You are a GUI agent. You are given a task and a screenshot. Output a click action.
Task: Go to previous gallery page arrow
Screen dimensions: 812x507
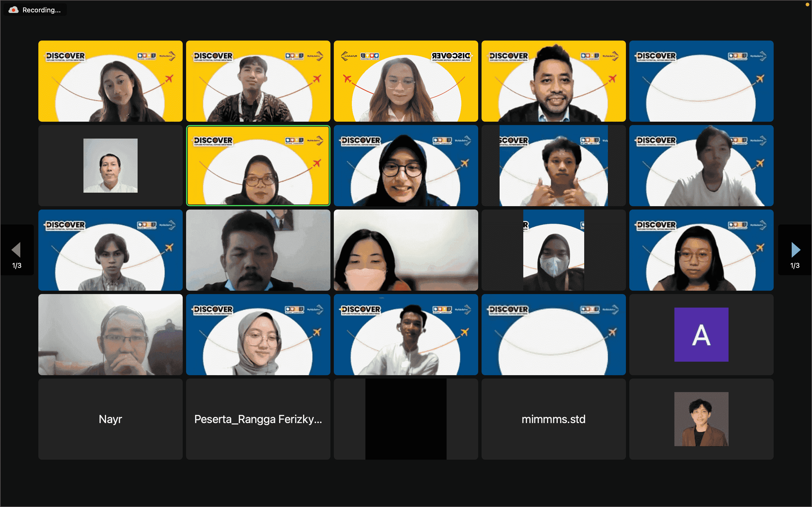coord(16,250)
